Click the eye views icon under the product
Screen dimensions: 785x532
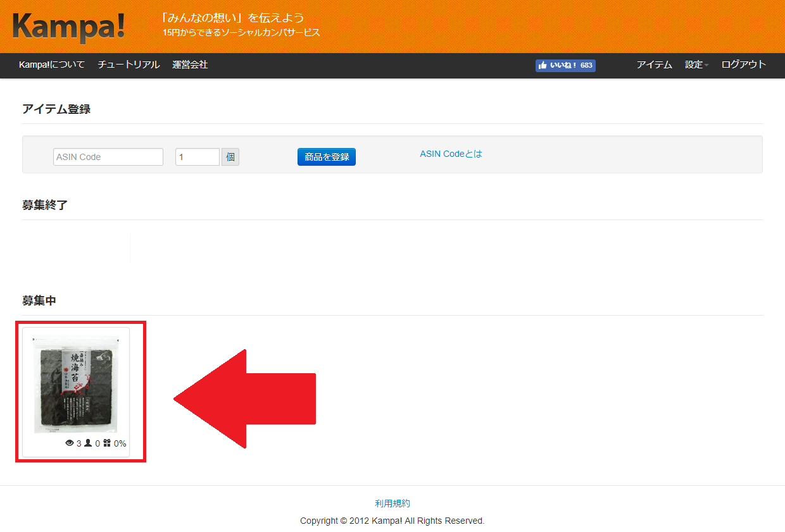(x=70, y=443)
